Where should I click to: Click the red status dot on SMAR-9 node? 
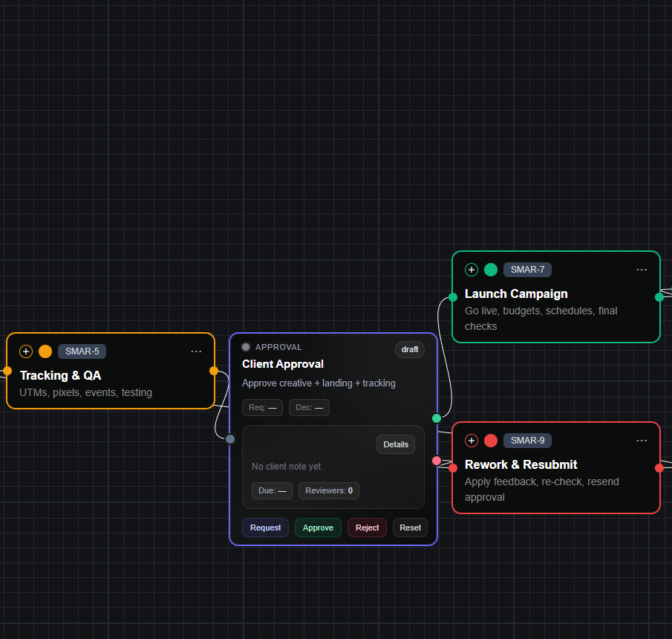491,441
